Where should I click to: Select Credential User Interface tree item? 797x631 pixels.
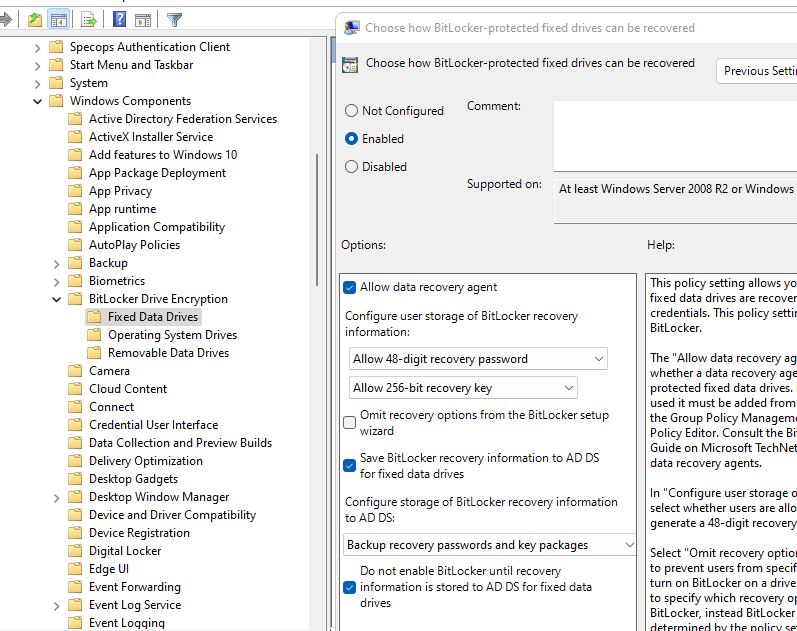click(x=154, y=425)
